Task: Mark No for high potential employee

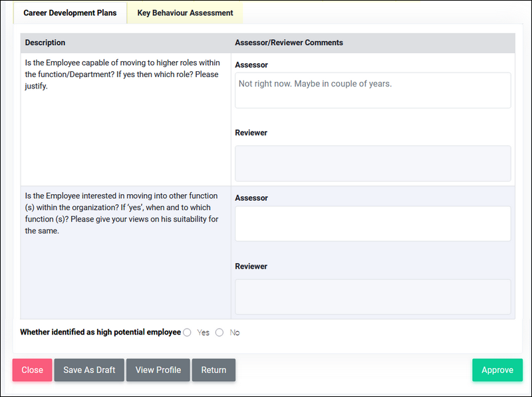Action: click(x=219, y=332)
